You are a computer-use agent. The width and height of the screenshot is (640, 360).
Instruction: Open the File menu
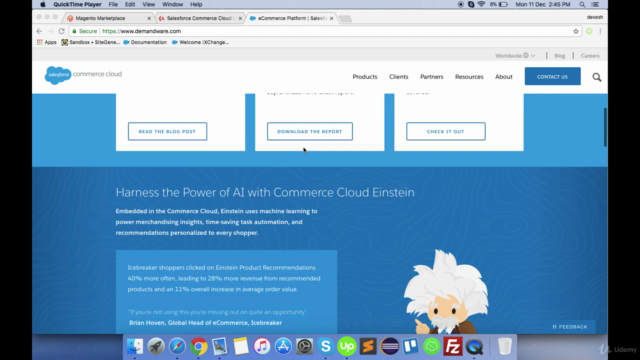click(x=113, y=4)
